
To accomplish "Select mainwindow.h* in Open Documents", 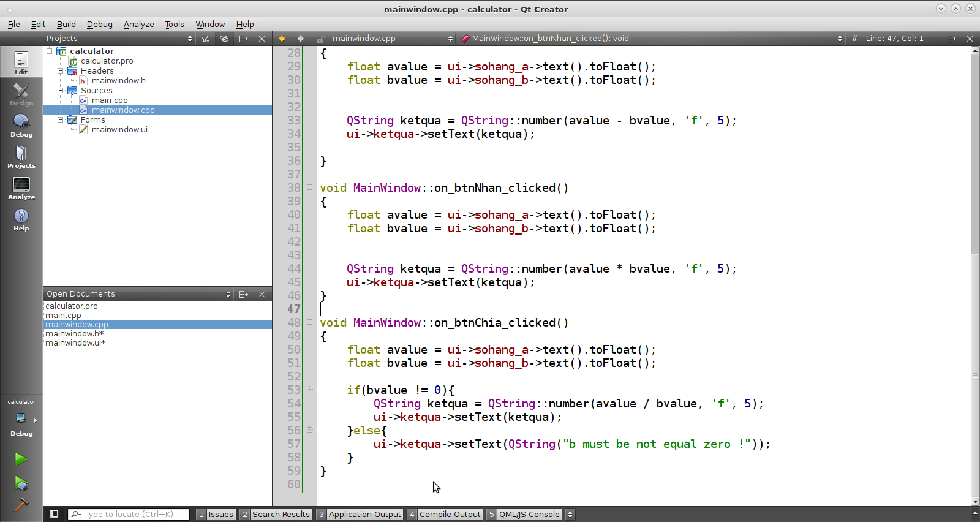I will tap(74, 333).
